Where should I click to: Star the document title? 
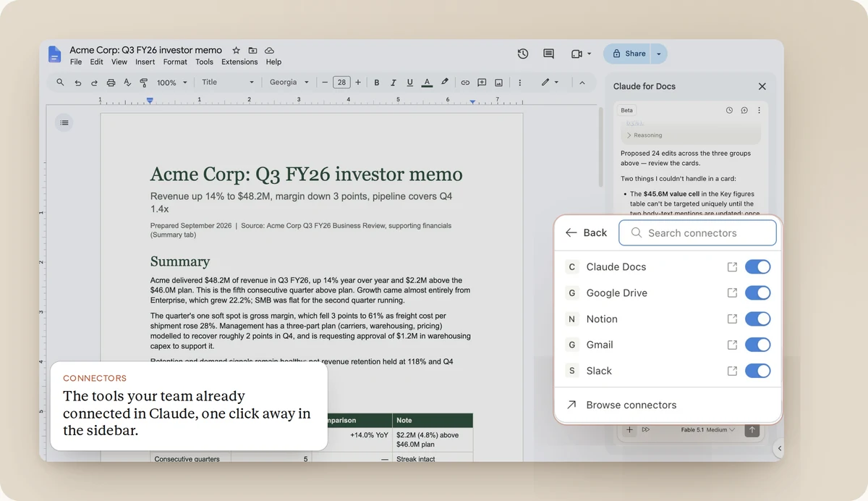237,51
